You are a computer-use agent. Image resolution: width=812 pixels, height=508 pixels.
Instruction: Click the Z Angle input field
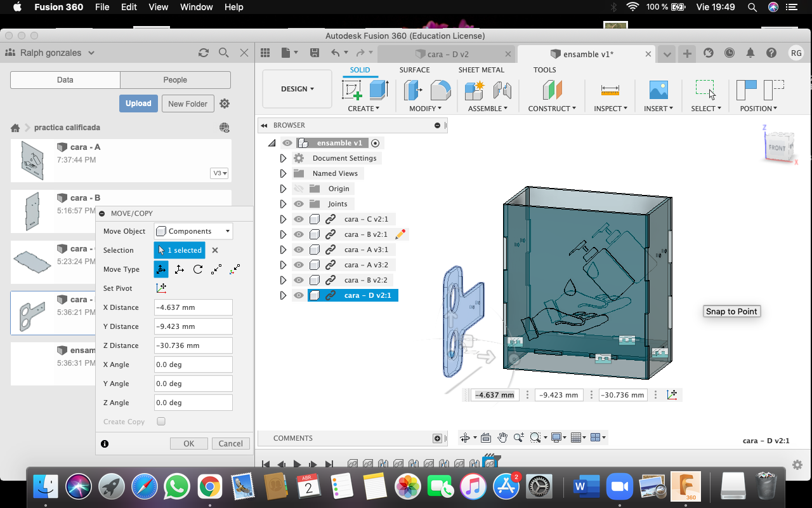click(193, 403)
